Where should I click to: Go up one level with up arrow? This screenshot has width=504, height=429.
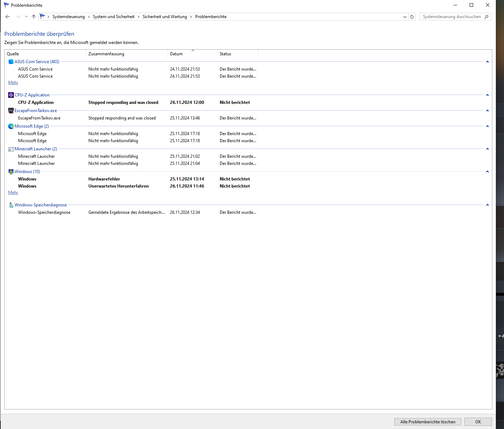34,17
